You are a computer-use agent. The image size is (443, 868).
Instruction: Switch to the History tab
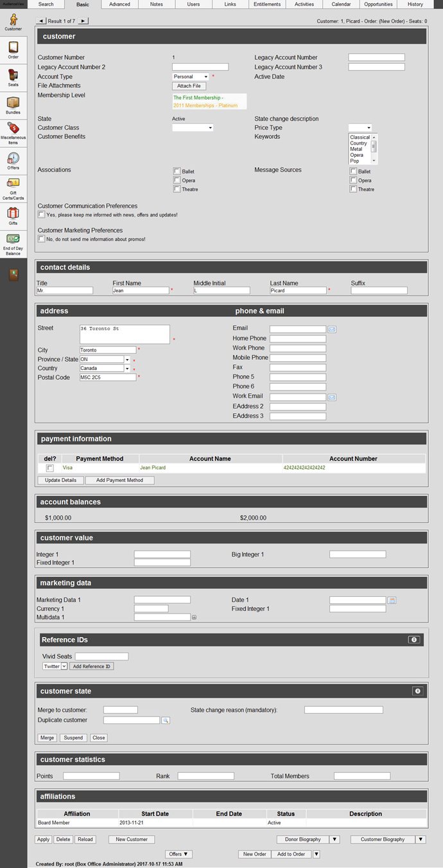415,4
